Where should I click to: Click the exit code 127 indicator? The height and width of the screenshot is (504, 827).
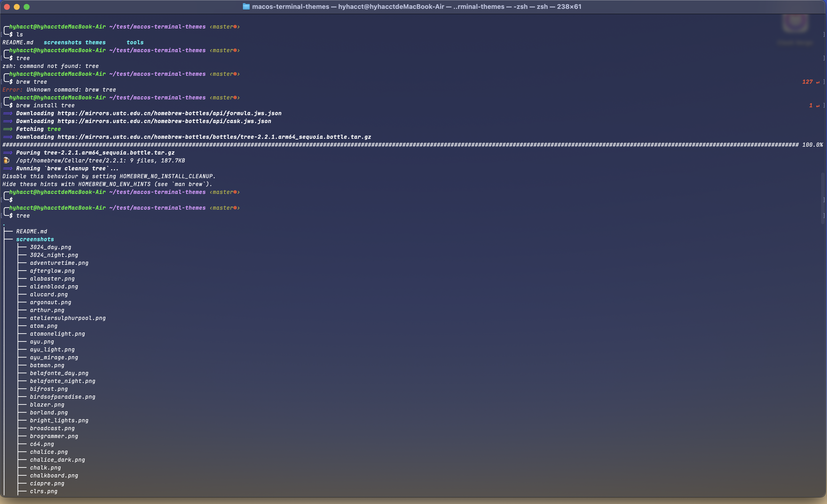tap(807, 82)
